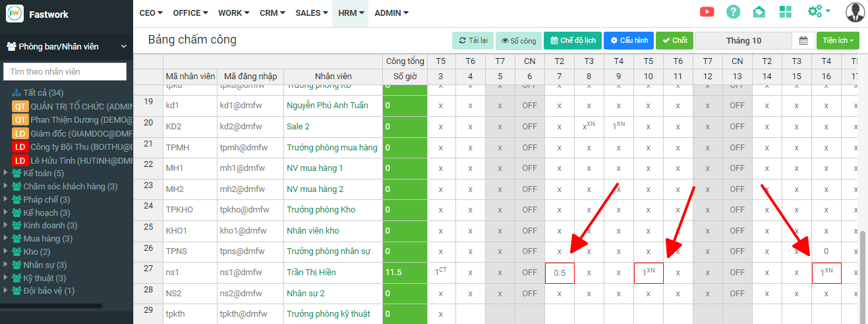This screenshot has height=324, width=868.
Task: Toggle the Số công view button
Action: [x=518, y=41]
